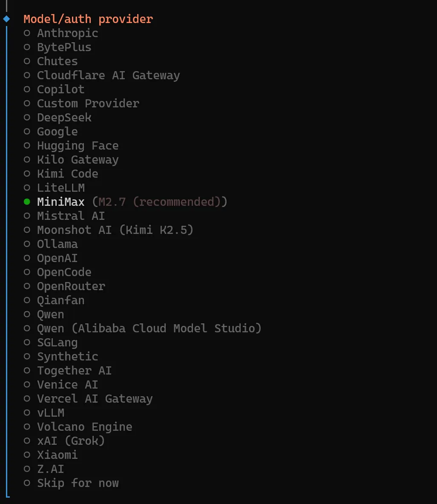Choose xAI (Grok) provider
This screenshot has height=504, width=437.
pyautogui.click(x=71, y=441)
